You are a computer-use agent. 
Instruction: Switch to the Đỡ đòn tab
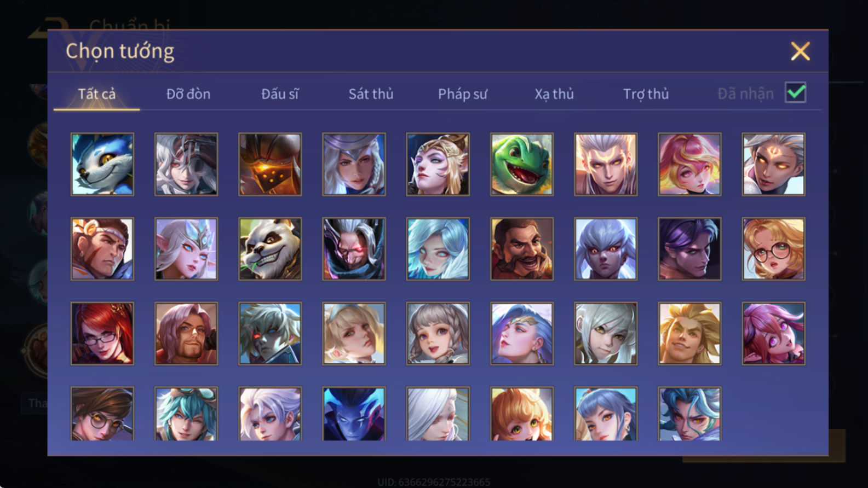pyautogui.click(x=188, y=94)
